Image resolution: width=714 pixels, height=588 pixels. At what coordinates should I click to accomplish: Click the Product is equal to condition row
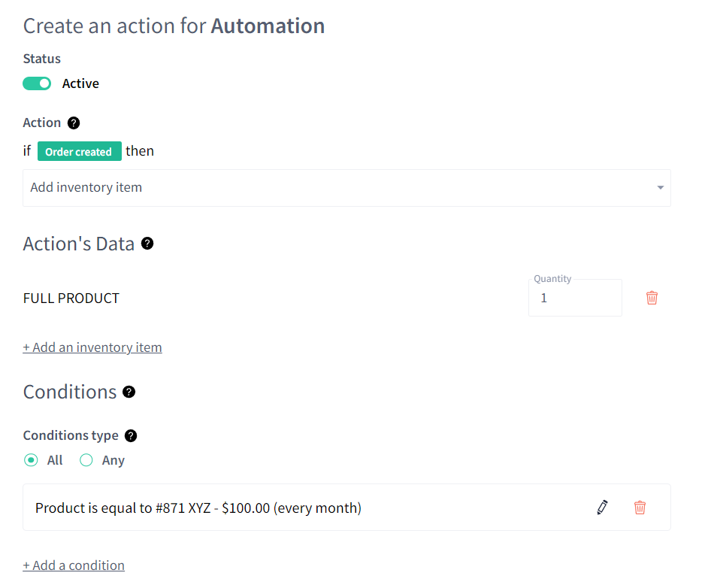(346, 508)
